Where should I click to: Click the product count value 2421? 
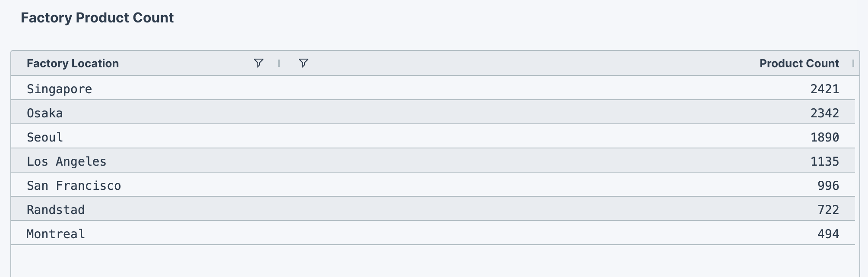825,89
